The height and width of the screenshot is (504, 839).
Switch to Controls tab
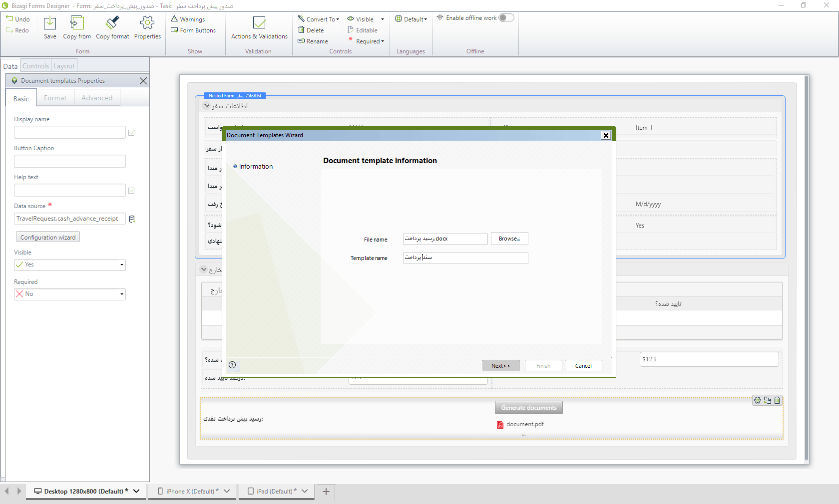35,66
